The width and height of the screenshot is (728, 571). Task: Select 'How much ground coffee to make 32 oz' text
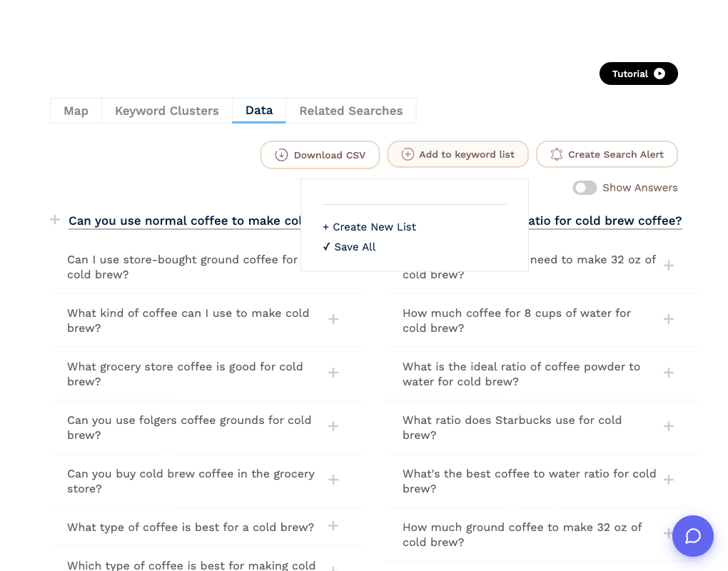coord(522,535)
